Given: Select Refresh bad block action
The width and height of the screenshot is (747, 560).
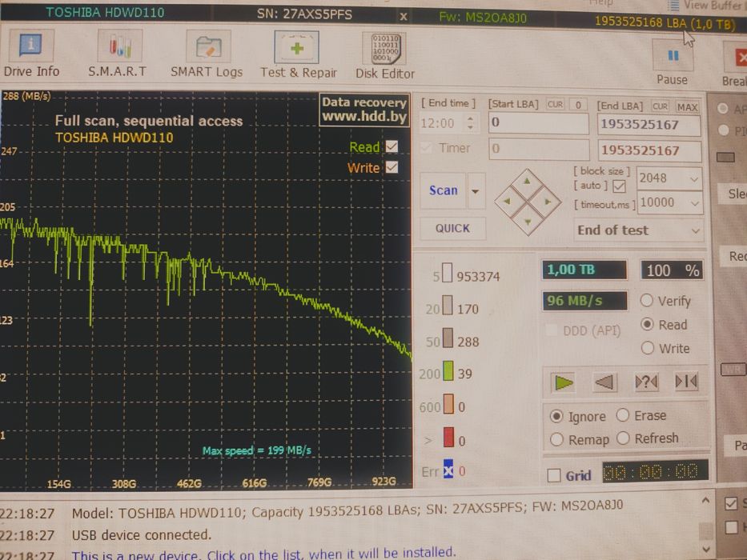Looking at the screenshot, I should 623,438.
